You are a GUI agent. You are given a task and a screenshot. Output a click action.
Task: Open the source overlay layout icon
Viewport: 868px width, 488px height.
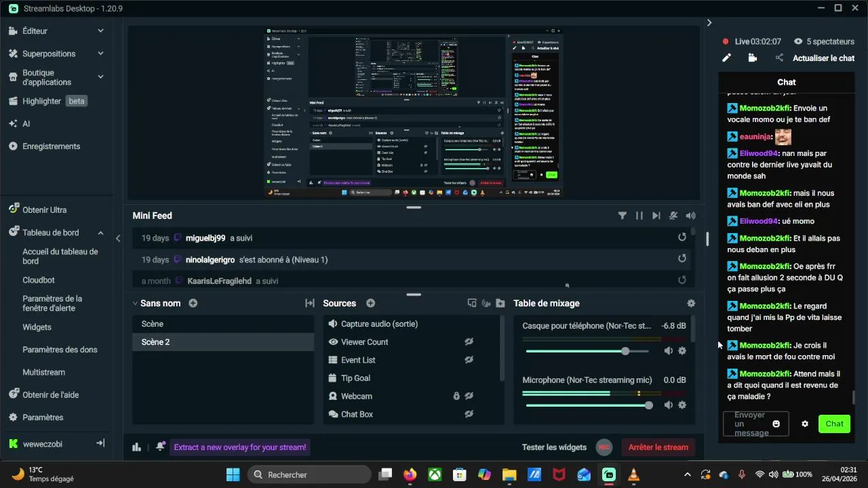(472, 303)
